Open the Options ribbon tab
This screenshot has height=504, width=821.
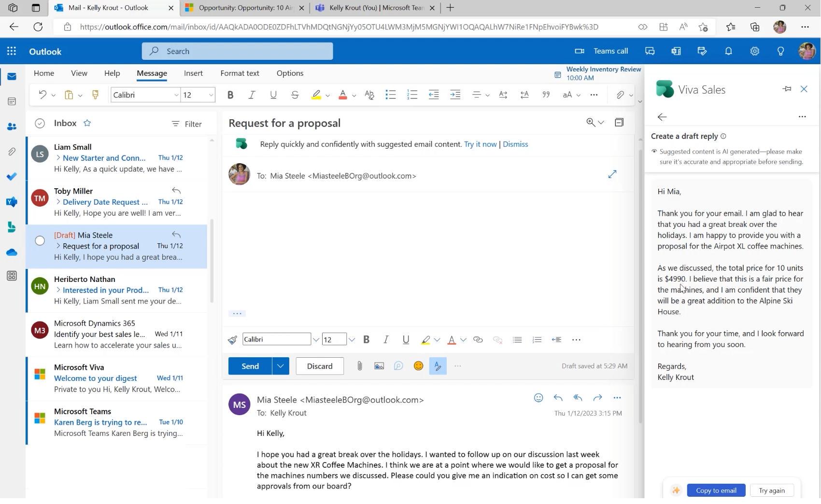290,73
